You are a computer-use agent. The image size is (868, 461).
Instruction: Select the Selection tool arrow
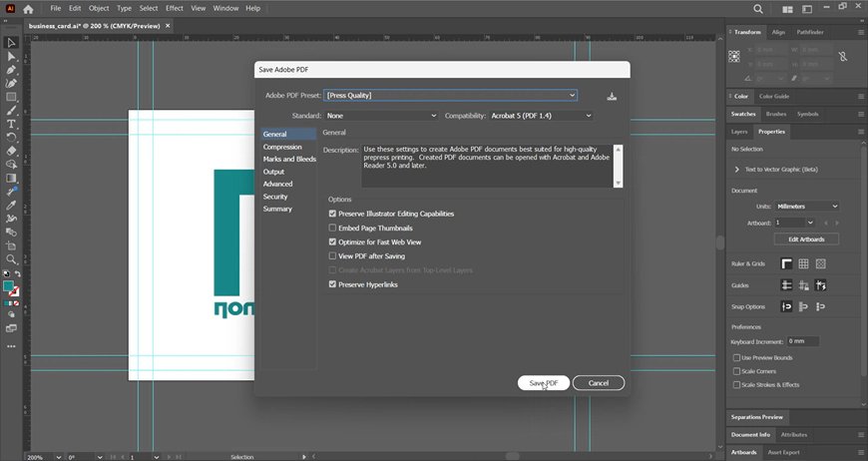point(11,43)
